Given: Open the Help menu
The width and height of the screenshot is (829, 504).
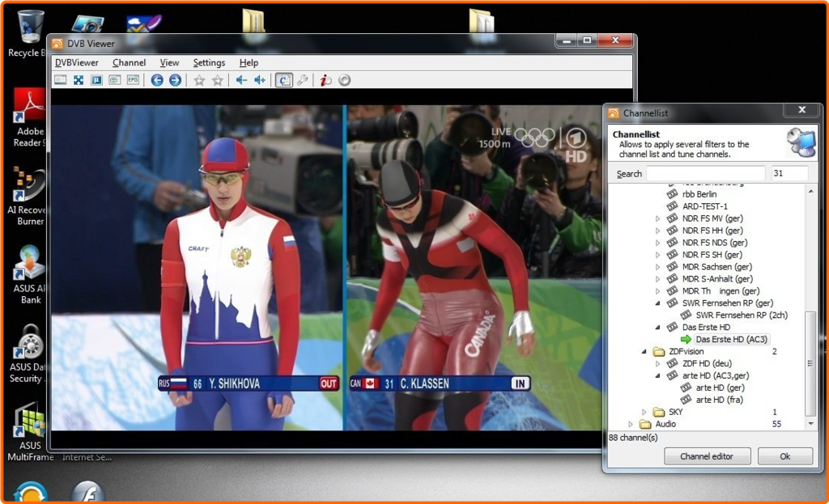Looking at the screenshot, I should (x=249, y=62).
